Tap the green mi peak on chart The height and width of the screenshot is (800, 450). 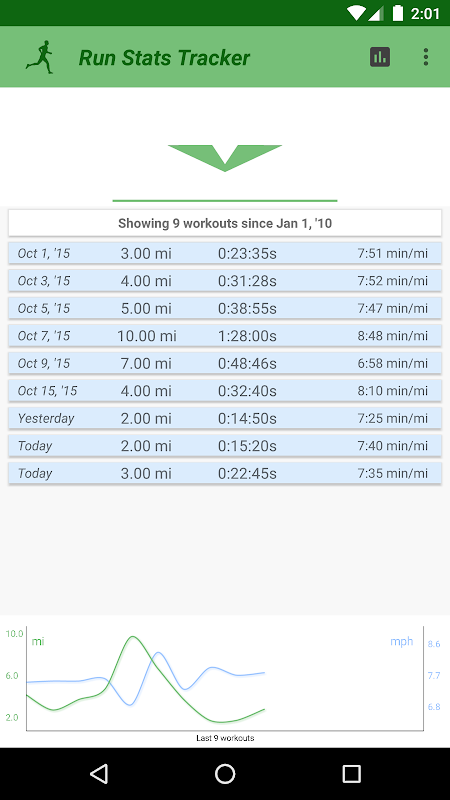(x=133, y=637)
